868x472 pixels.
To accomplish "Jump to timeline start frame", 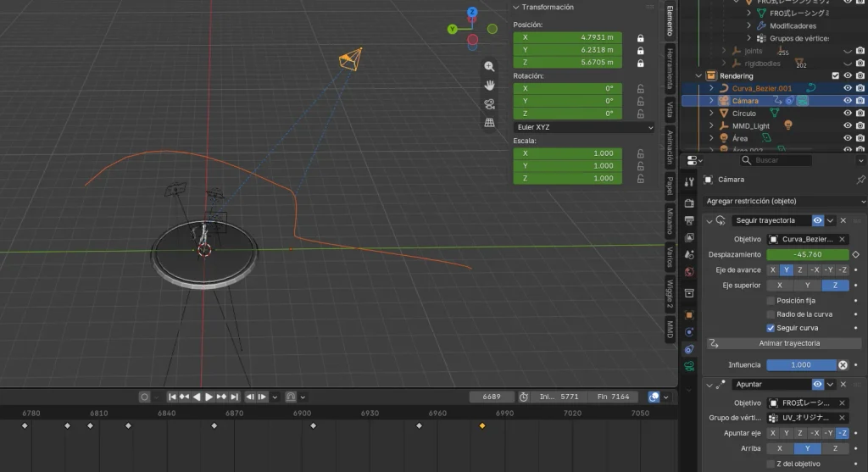I will pos(172,397).
